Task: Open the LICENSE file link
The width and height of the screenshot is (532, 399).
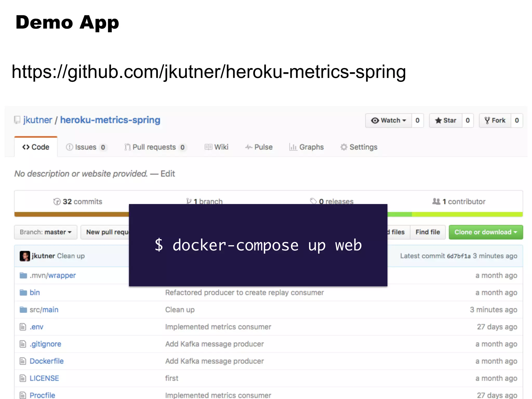Action: click(x=44, y=378)
